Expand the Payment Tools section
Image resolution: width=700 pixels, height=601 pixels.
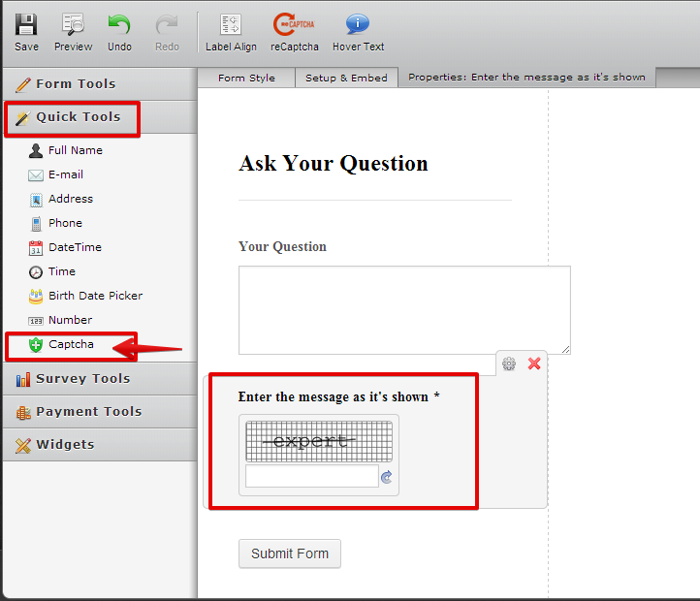coord(88,412)
